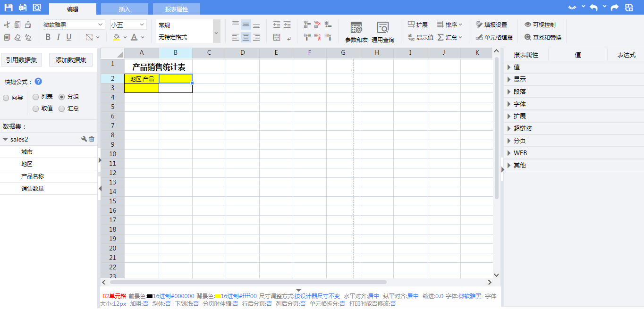Select the 汇总 radio option
This screenshot has height=309, width=644.
(x=62, y=109)
